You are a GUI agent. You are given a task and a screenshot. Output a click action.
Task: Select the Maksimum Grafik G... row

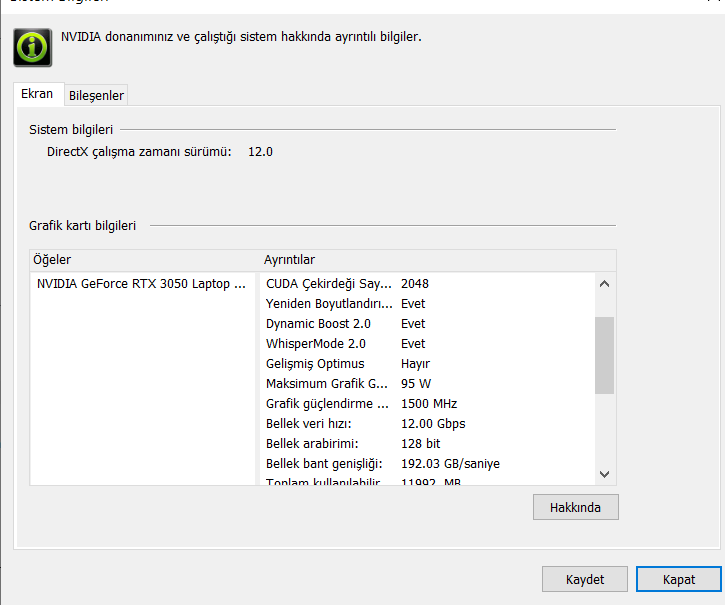[427, 383]
